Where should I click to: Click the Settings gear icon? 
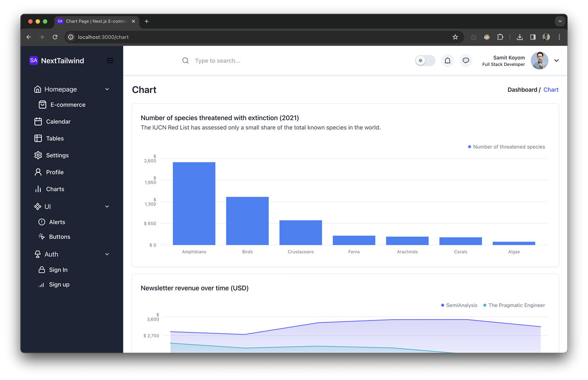pyautogui.click(x=38, y=155)
